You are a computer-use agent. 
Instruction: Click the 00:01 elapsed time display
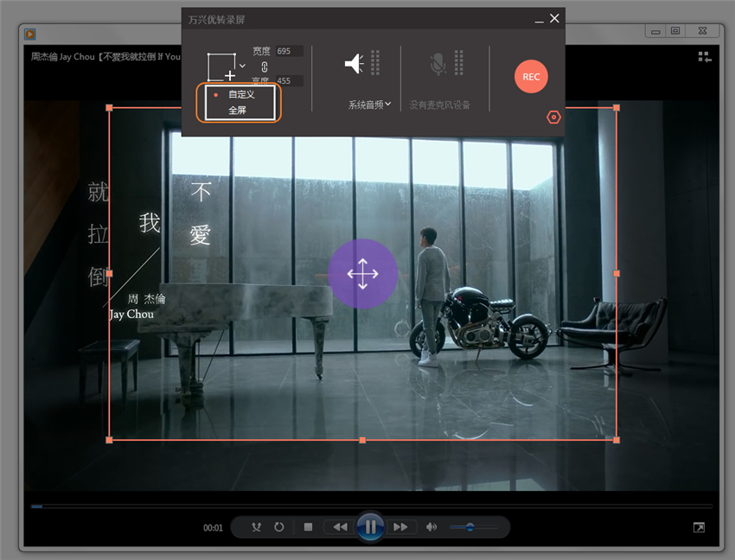213,528
